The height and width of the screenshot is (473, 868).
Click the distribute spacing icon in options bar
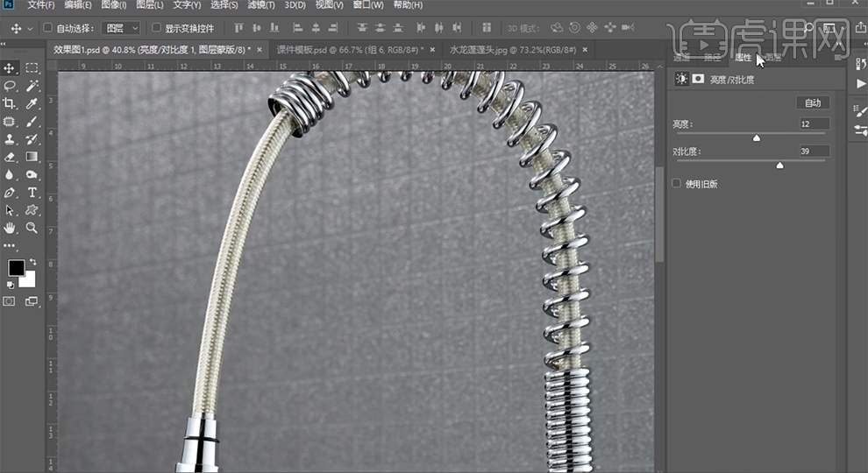[487, 28]
